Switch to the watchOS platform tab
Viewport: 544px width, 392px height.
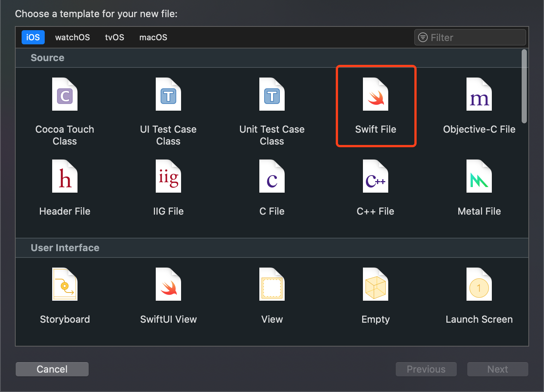73,37
